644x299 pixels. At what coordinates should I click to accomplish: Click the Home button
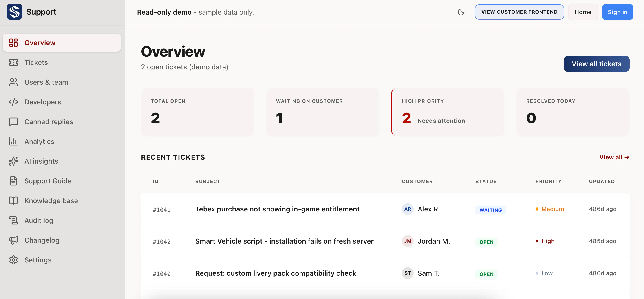(583, 12)
